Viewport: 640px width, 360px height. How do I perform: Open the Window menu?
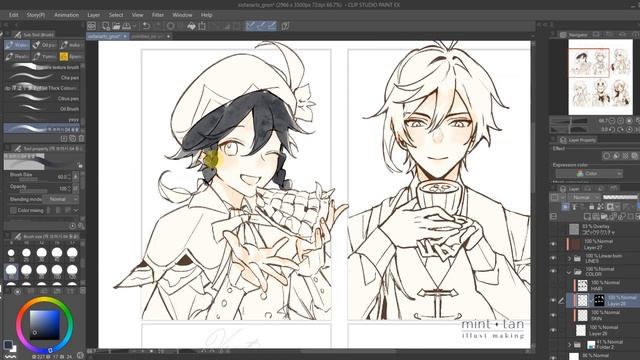coord(182,15)
